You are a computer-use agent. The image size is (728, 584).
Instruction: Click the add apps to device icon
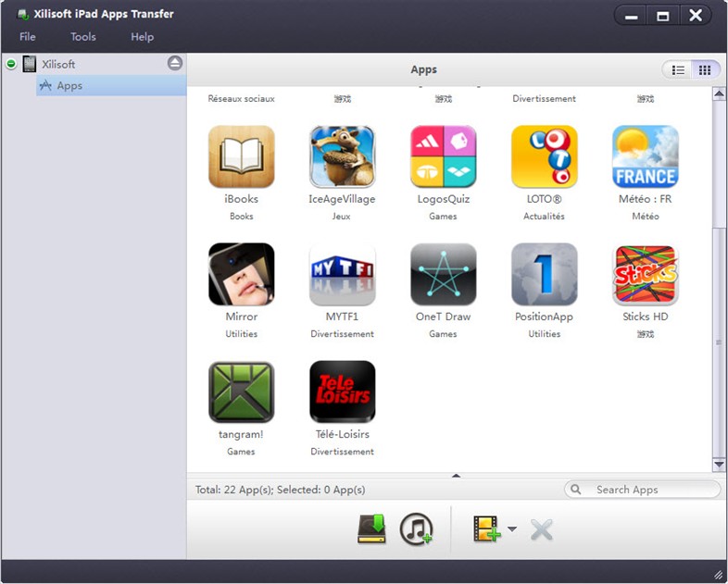tap(486, 529)
